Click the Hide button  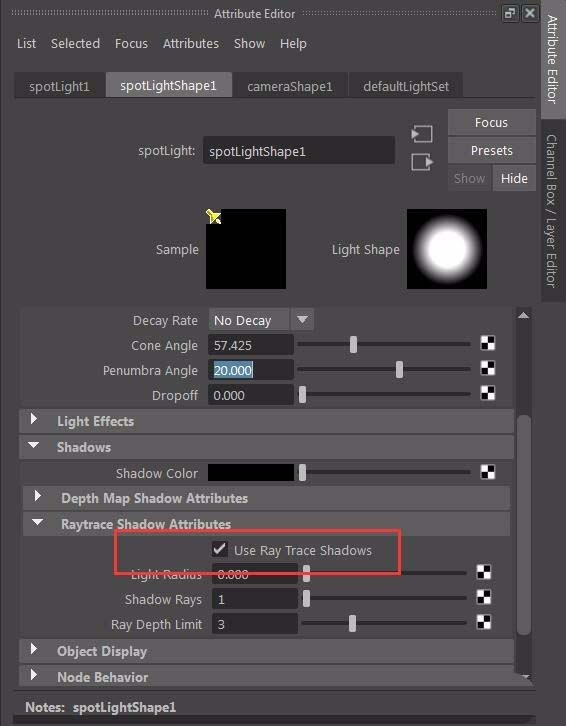514,178
